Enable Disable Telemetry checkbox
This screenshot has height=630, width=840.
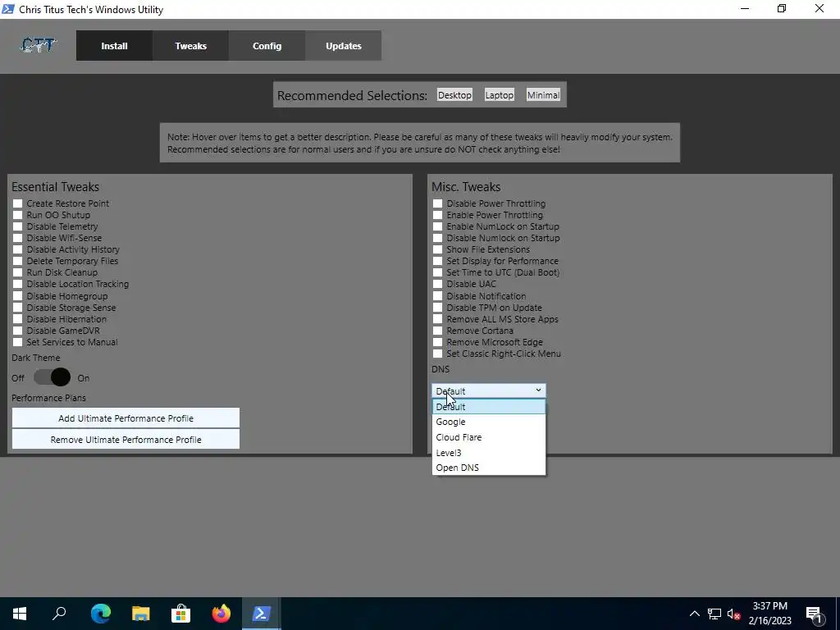pos(18,226)
